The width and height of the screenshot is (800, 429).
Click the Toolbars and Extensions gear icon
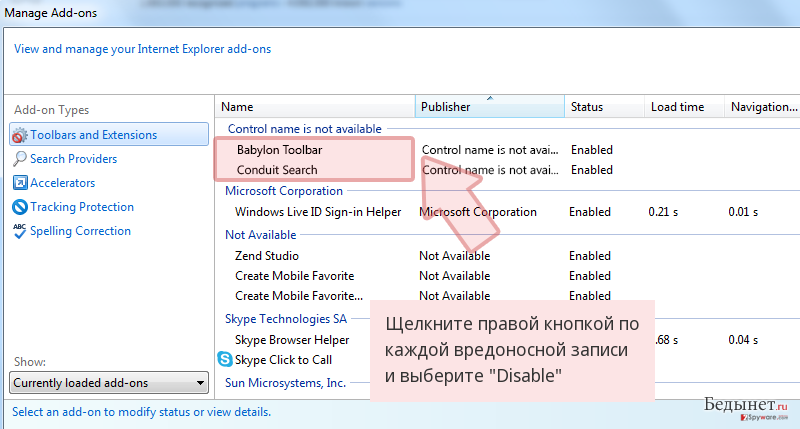pyautogui.click(x=19, y=135)
